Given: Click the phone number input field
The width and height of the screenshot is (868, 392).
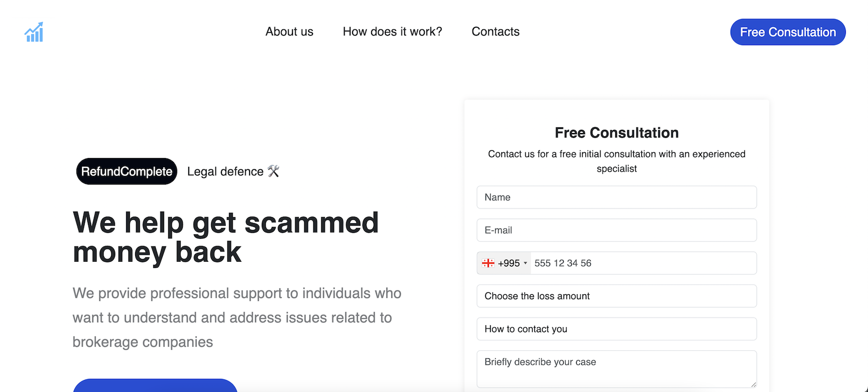Looking at the screenshot, I should 643,263.
